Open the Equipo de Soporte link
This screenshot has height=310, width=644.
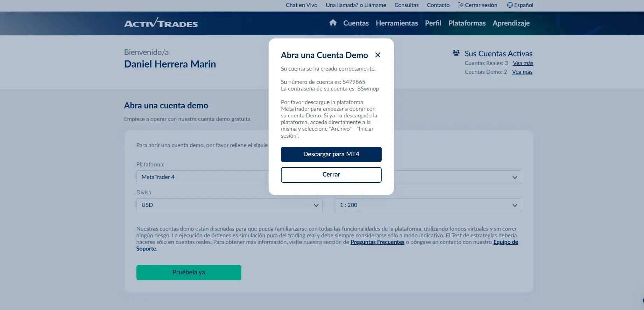tap(505, 242)
